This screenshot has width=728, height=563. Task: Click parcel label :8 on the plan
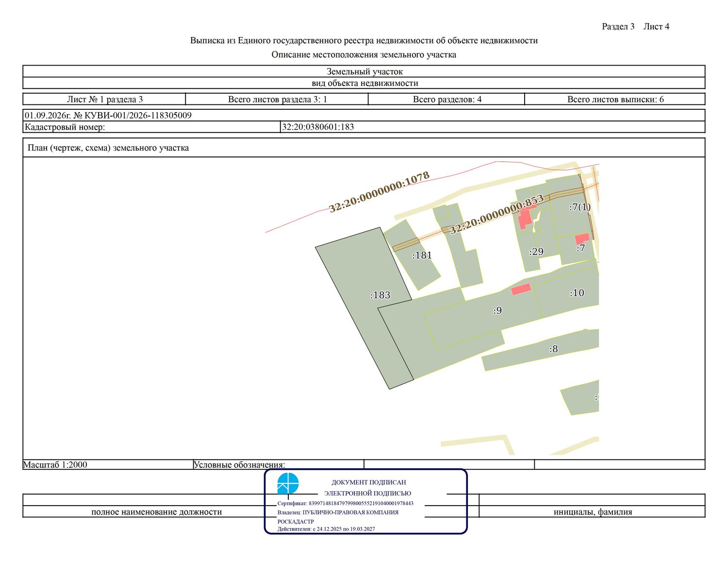(554, 349)
